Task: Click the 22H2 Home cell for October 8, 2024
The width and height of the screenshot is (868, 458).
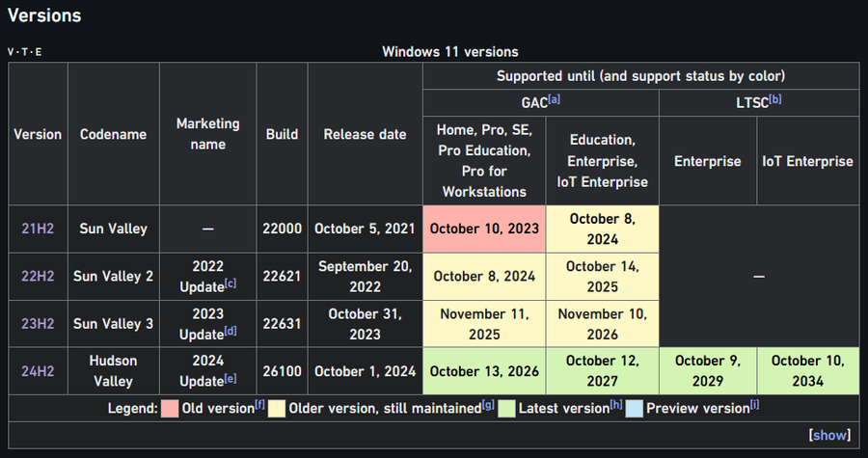Action: [484, 277]
